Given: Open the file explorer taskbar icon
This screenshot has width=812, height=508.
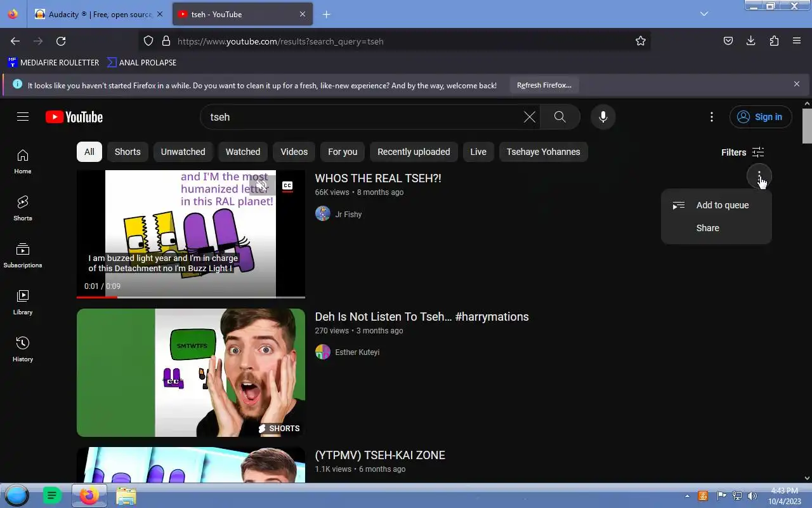Looking at the screenshot, I should point(126,496).
